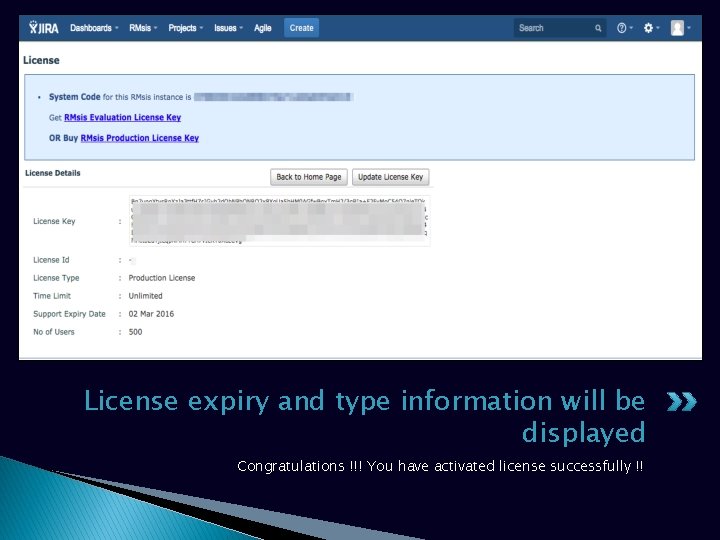
Task: Open the help question mark menu
Action: (624, 28)
